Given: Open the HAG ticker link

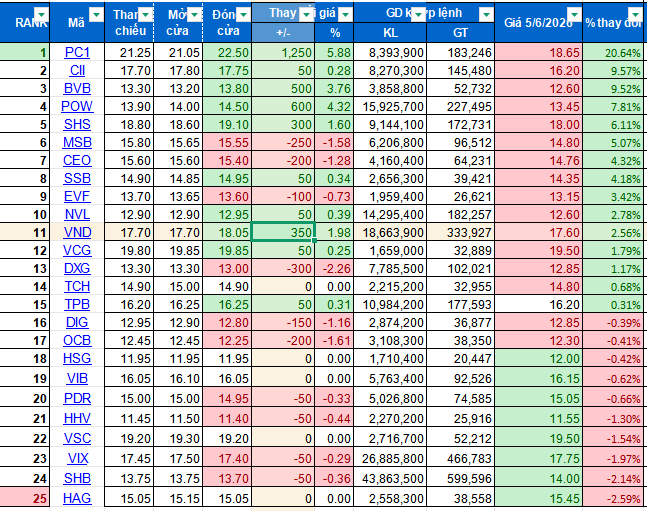Looking at the screenshot, I should [x=77, y=498].
